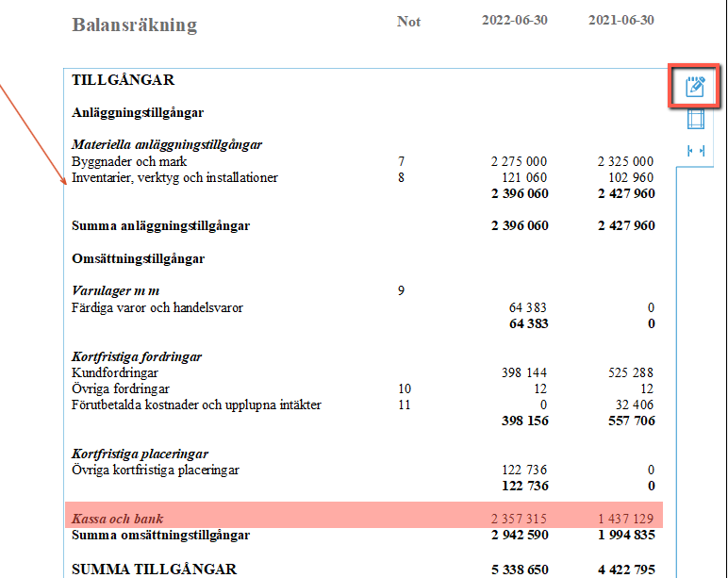Click the TILLGÅNGAR section heading

(x=123, y=80)
